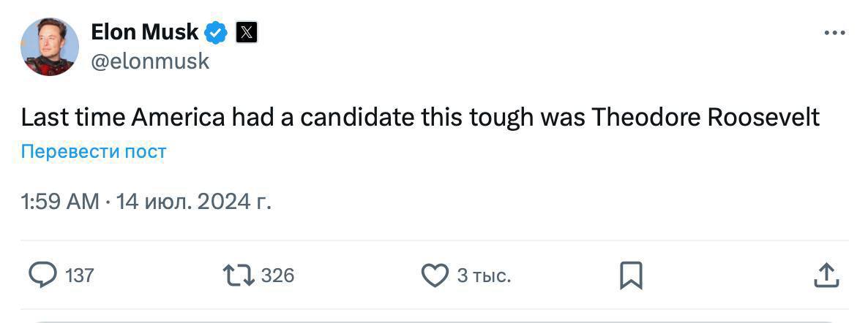The height and width of the screenshot is (323, 868).
Task: Open the @elonmusk handle link
Action: pyautogui.click(x=150, y=61)
